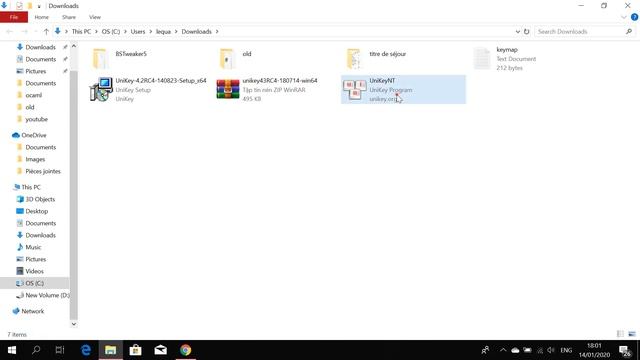
Task: Open the BSTweaker5 folder icon
Action: 100,58
